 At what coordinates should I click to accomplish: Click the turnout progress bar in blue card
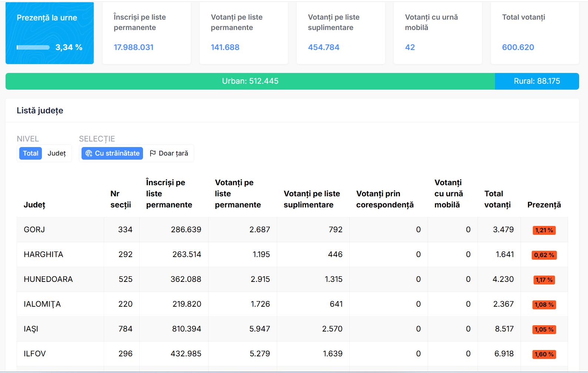[33, 47]
